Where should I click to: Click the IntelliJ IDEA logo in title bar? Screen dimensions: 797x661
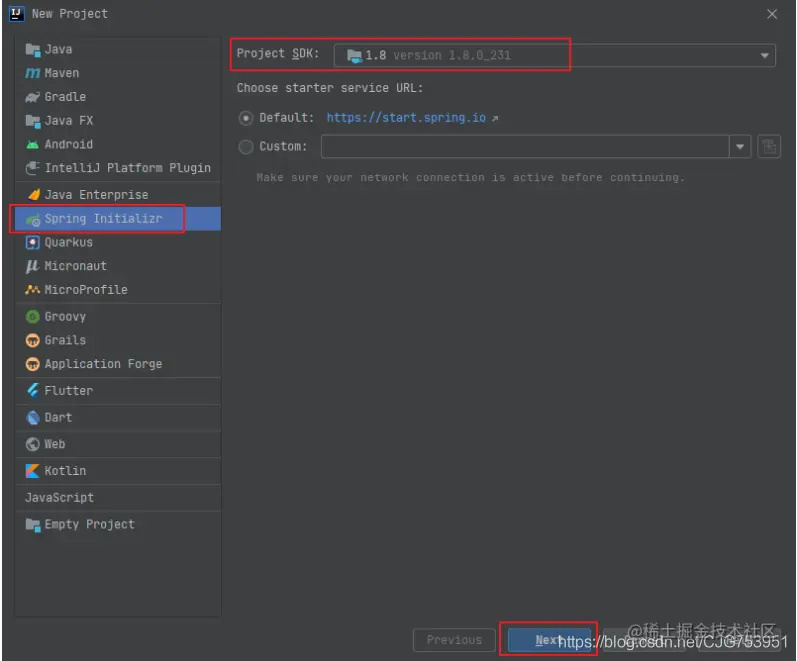click(x=17, y=14)
